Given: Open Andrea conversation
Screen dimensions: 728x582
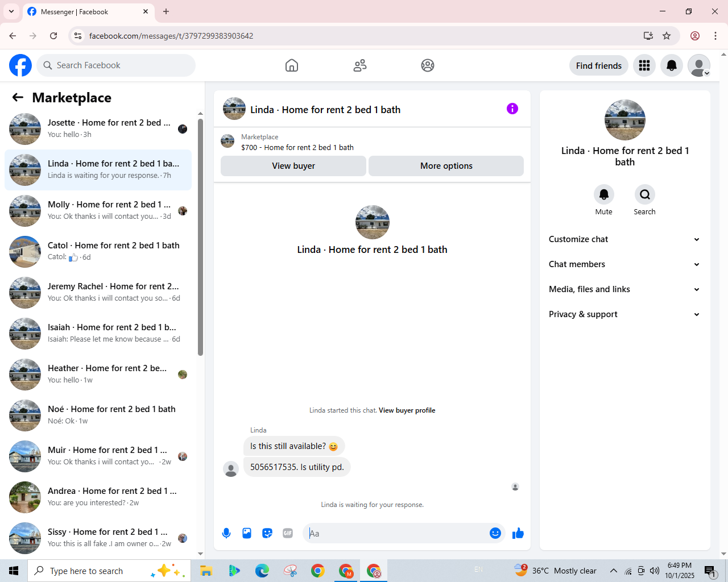Looking at the screenshot, I should (x=98, y=497).
